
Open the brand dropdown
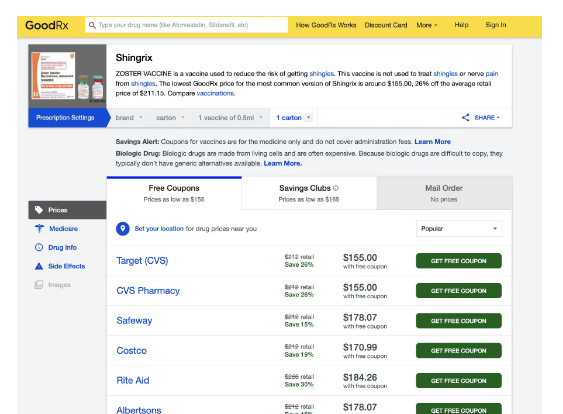(129, 118)
